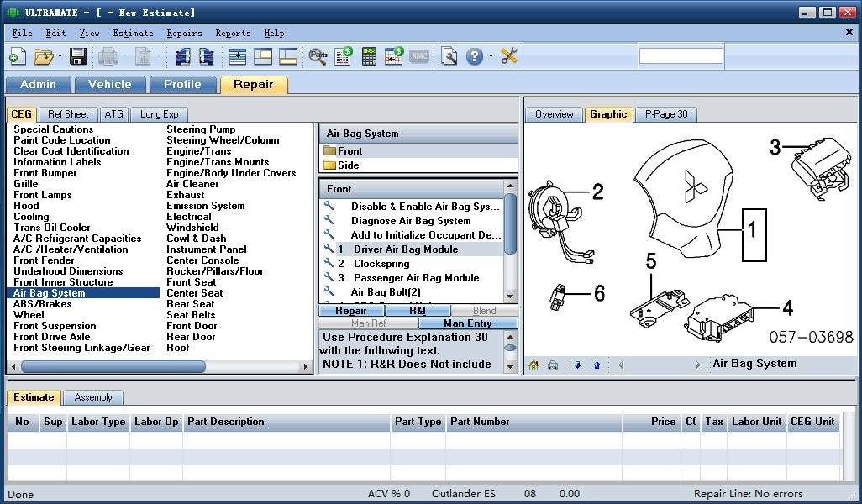Click the second blue car toolbar icon
862x504 pixels.
click(x=207, y=56)
